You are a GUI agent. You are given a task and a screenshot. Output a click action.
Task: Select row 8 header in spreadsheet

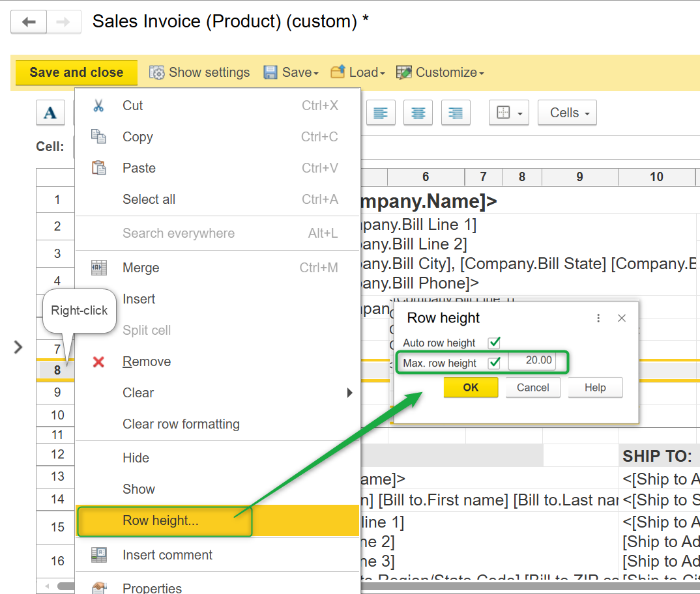[x=57, y=371]
